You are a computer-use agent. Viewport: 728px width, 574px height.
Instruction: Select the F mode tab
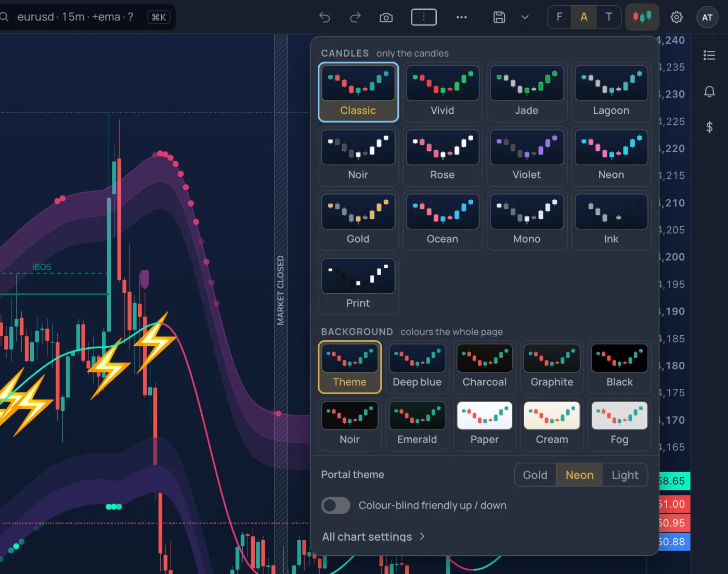(560, 17)
